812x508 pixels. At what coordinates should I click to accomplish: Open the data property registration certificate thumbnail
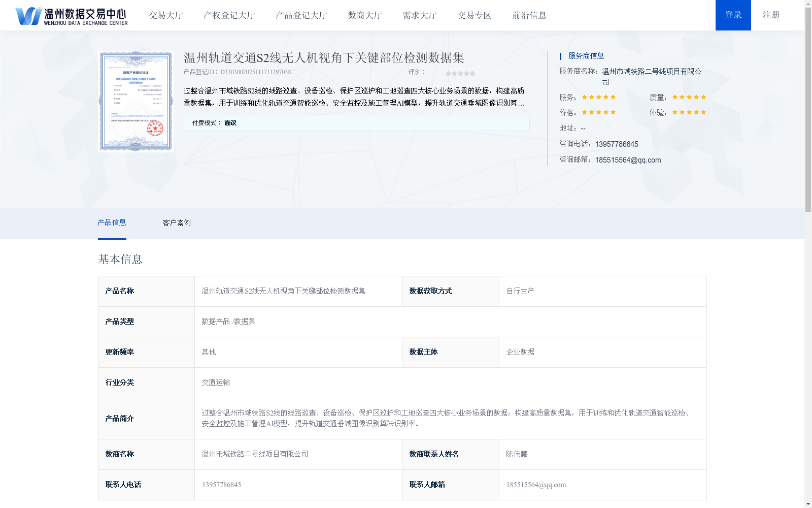[x=136, y=102]
